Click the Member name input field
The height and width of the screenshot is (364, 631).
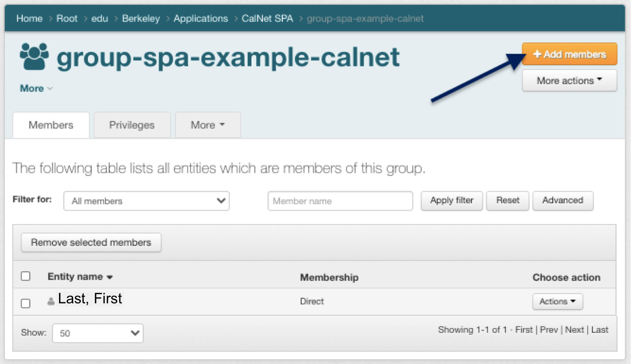(340, 201)
